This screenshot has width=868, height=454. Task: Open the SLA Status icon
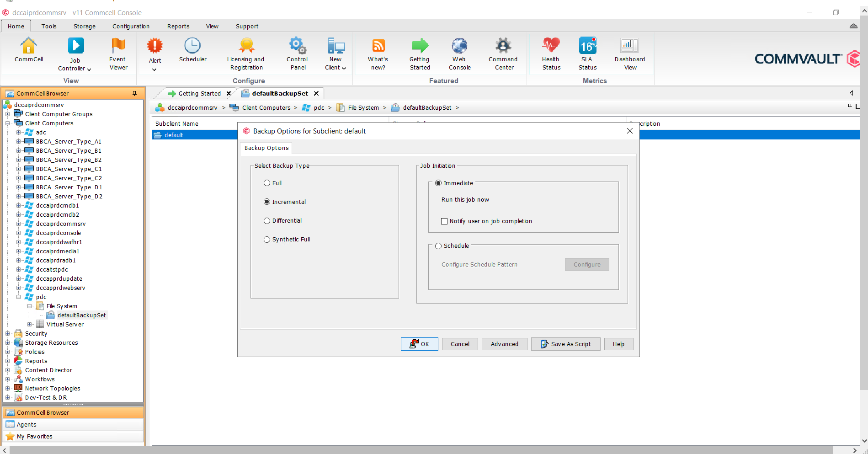587,46
